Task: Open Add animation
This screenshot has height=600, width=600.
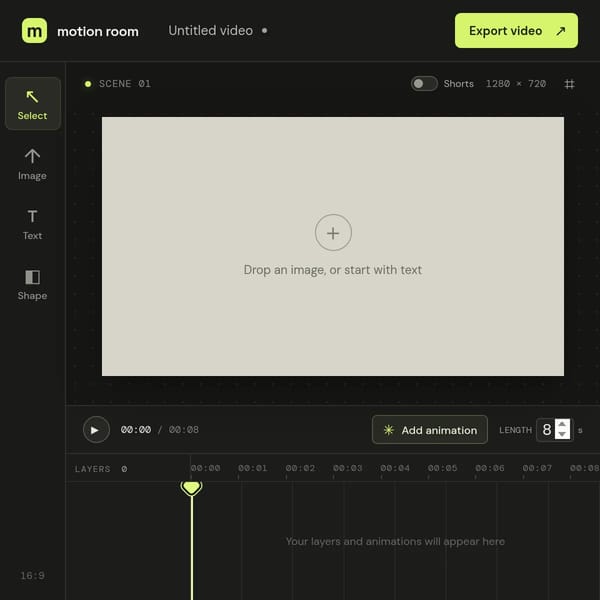Action: (x=429, y=430)
